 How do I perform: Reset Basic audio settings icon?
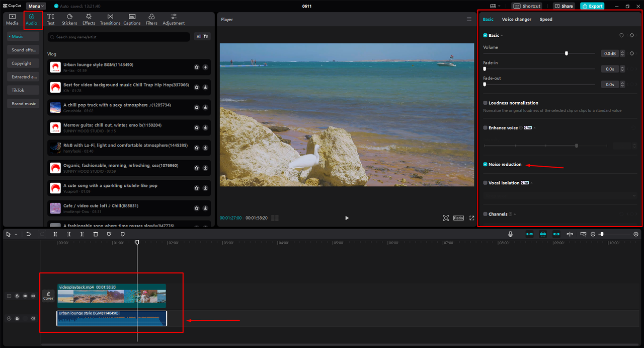point(621,36)
